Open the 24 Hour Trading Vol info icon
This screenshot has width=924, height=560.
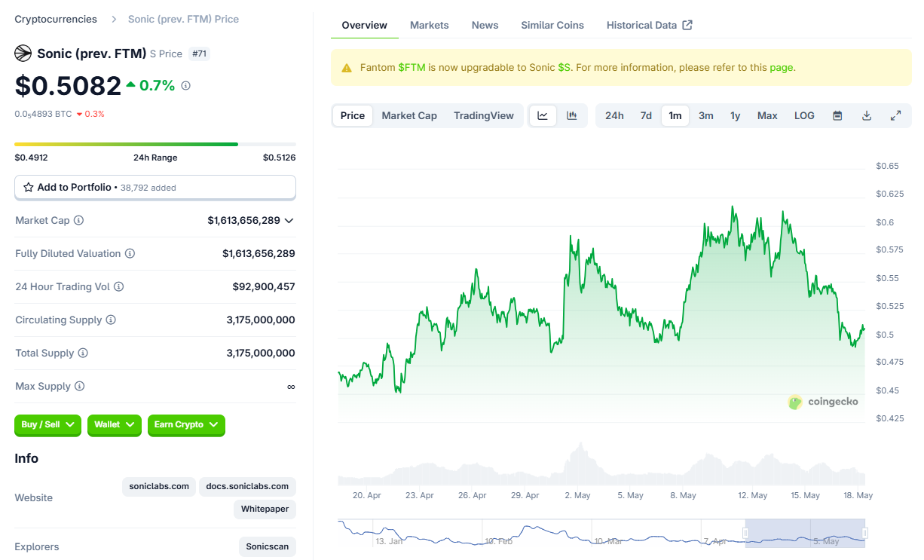pos(119,287)
